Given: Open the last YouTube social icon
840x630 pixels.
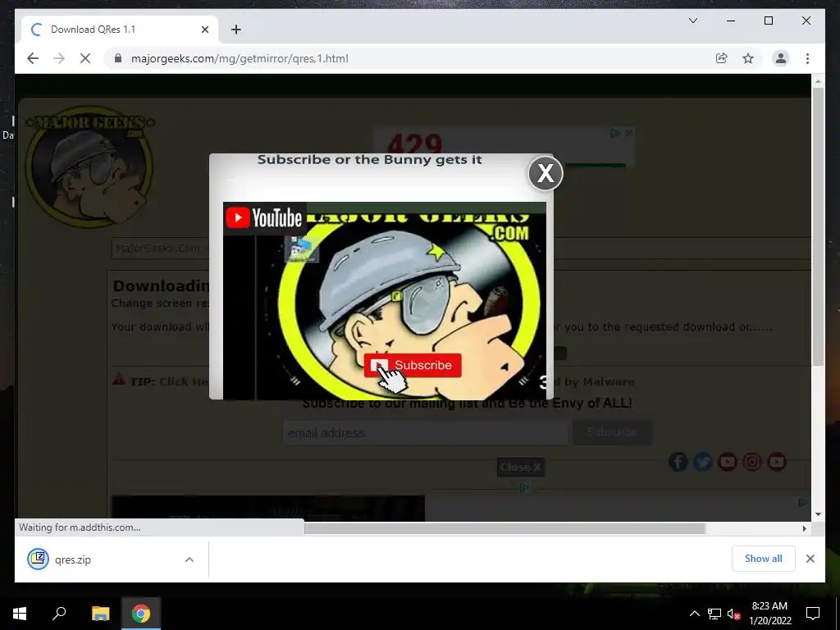Looking at the screenshot, I should 777,462.
